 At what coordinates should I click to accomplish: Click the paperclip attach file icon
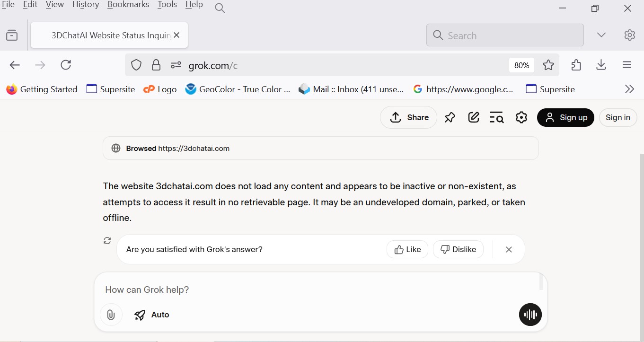tap(111, 315)
